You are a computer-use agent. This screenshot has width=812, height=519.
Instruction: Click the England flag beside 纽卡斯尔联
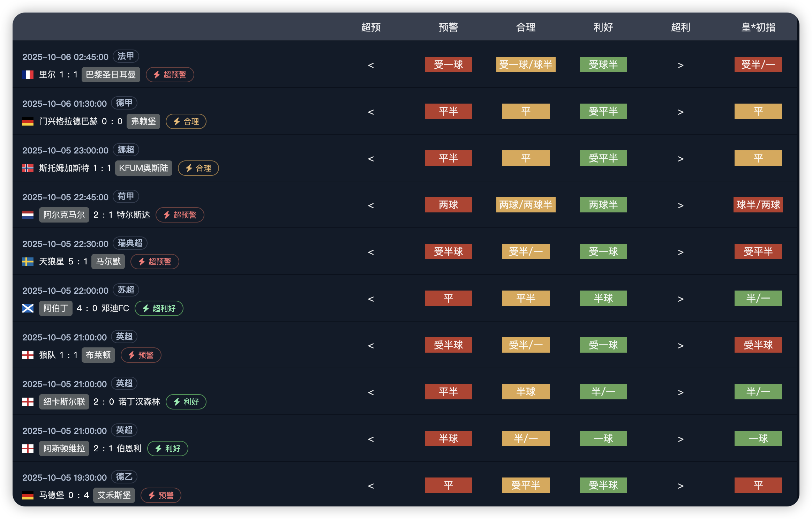pyautogui.click(x=28, y=402)
